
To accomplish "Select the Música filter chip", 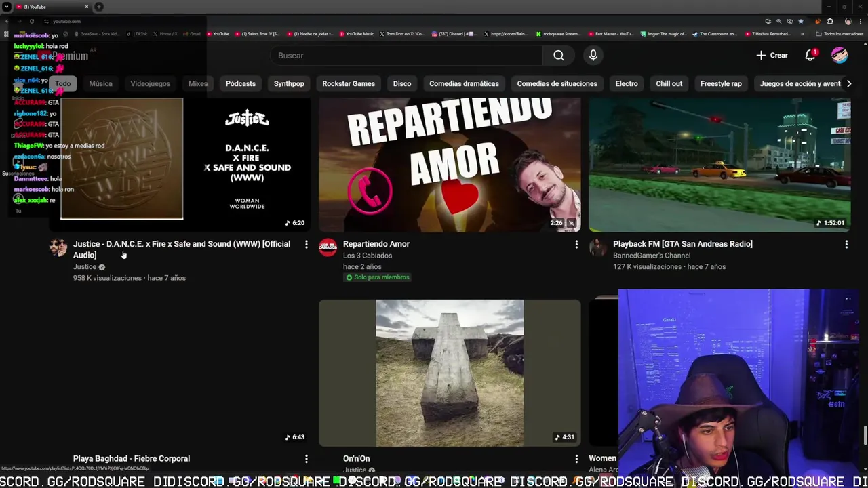I will 100,83.
